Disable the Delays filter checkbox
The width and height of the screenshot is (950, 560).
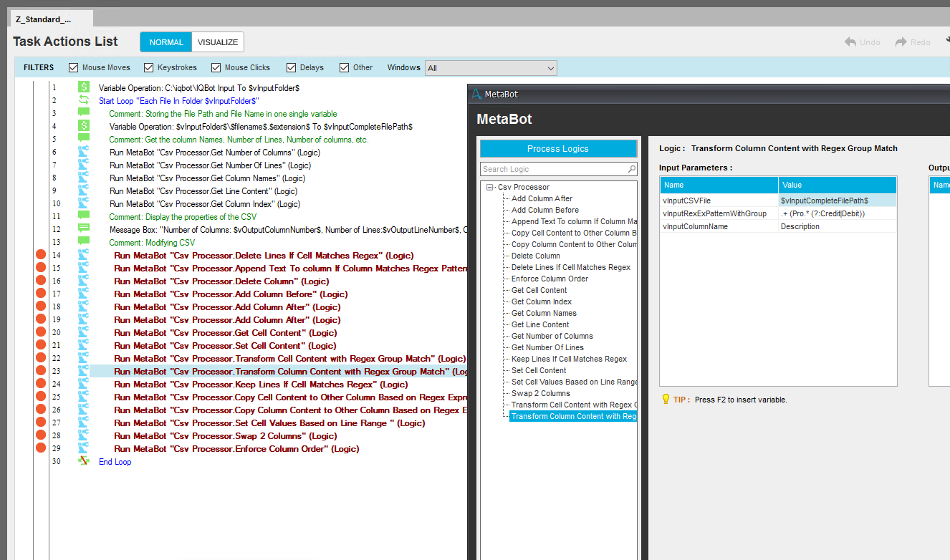coord(292,68)
